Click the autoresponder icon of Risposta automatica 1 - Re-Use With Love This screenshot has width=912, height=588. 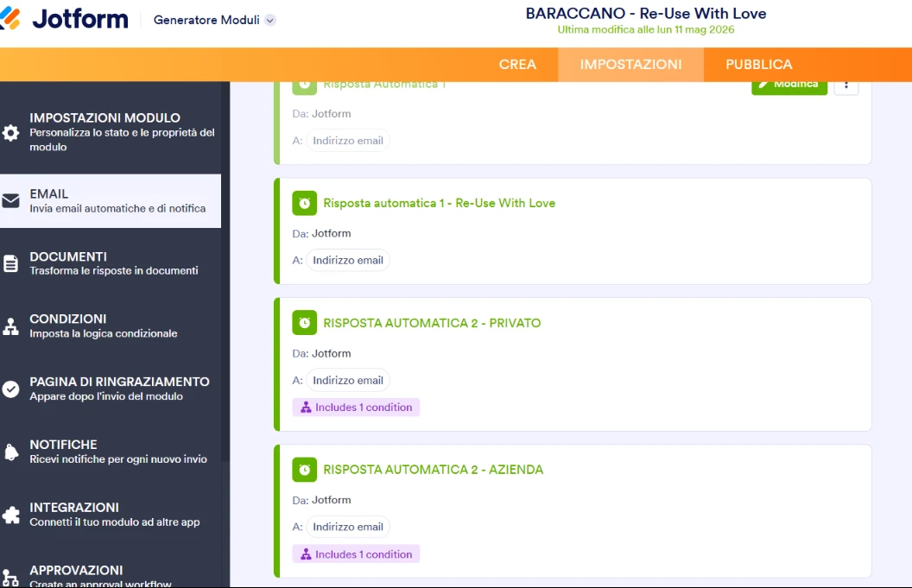pyautogui.click(x=304, y=203)
